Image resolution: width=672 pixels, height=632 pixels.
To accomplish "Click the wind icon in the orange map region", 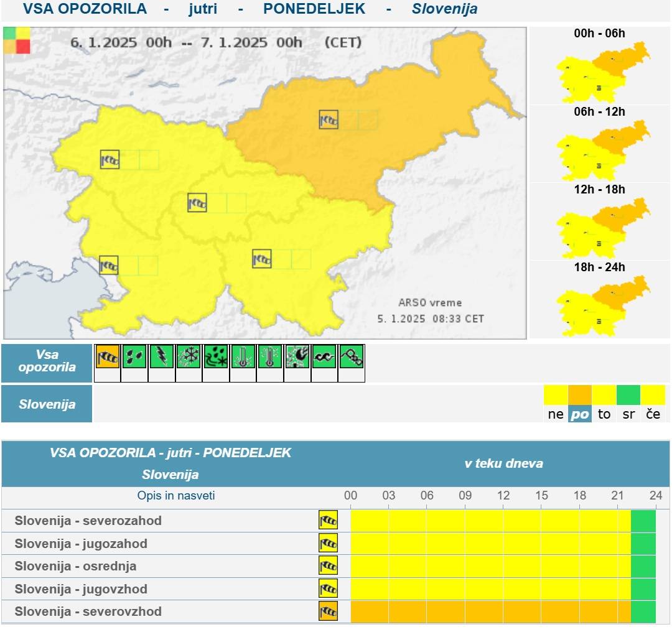I will coord(329,119).
